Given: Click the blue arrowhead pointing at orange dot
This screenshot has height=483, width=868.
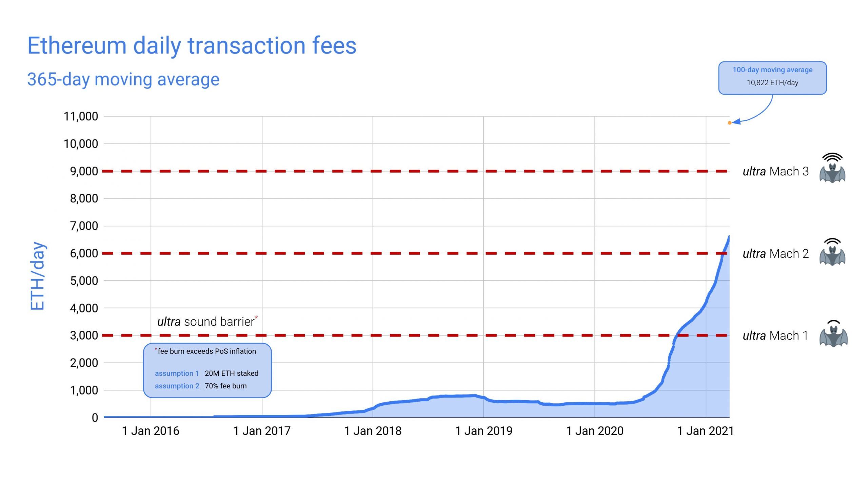Looking at the screenshot, I should (x=736, y=122).
